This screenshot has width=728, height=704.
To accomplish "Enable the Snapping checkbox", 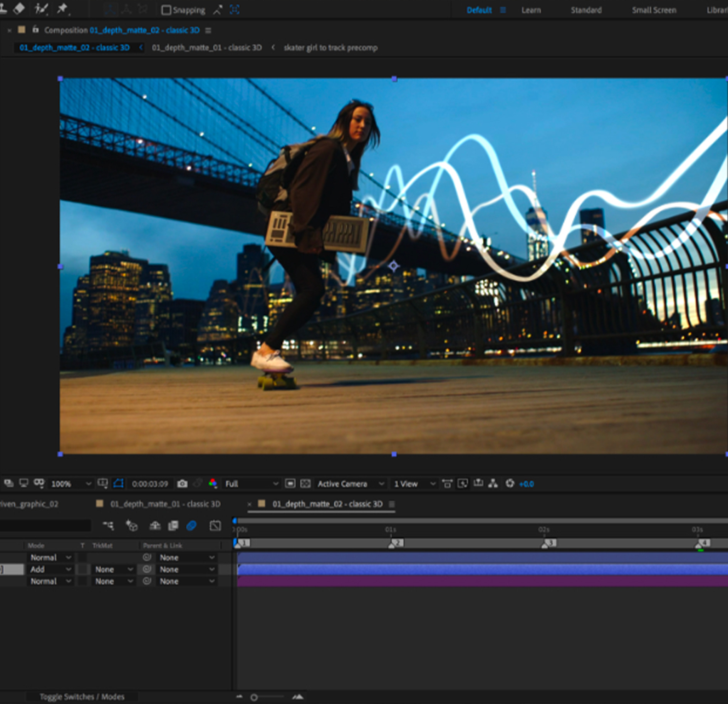I will tap(166, 10).
